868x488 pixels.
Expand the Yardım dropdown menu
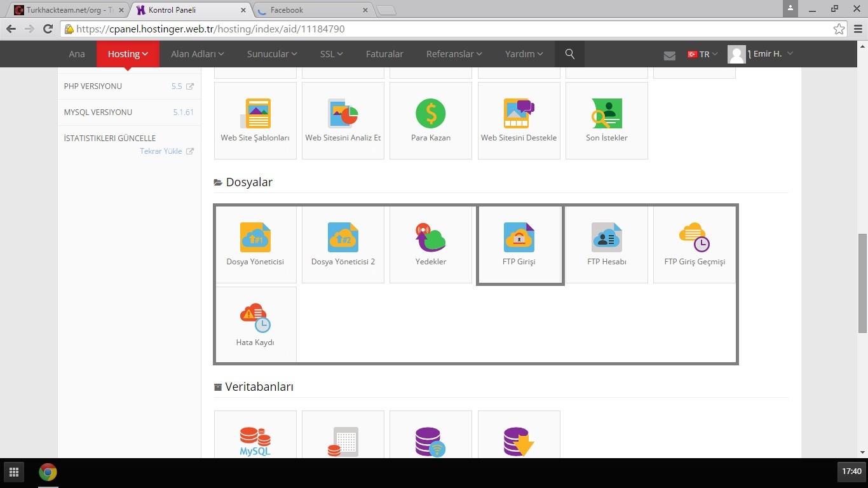point(524,54)
